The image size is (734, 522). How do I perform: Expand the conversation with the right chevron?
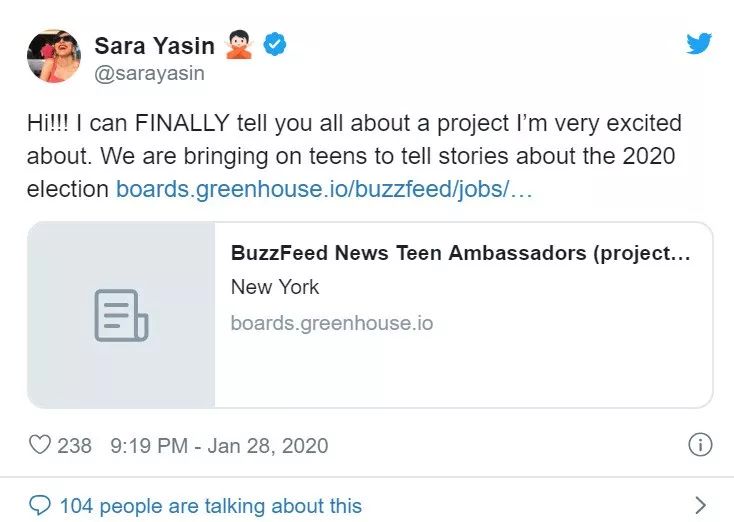click(x=700, y=505)
